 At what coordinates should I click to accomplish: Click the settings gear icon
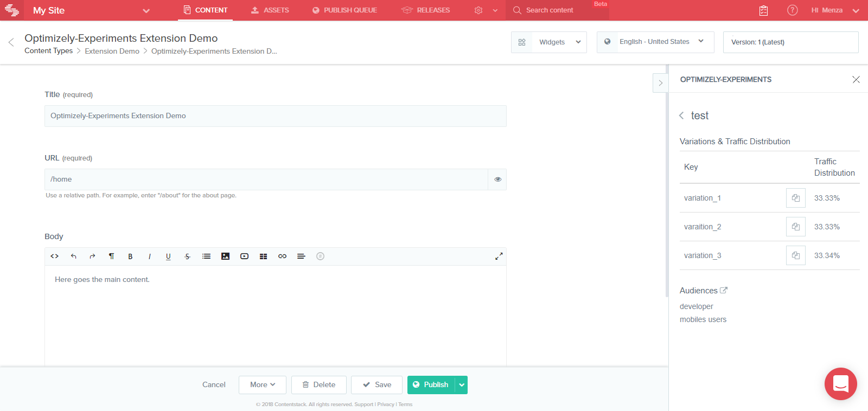(478, 10)
